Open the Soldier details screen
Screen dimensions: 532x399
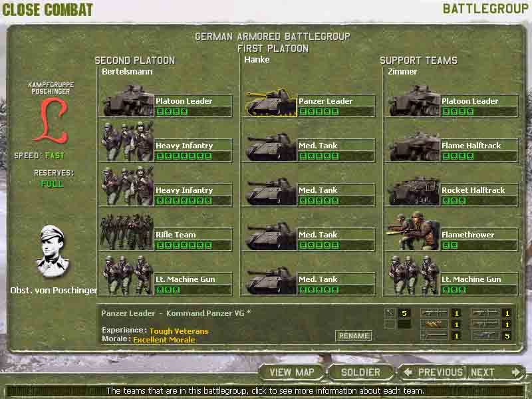[360, 372]
